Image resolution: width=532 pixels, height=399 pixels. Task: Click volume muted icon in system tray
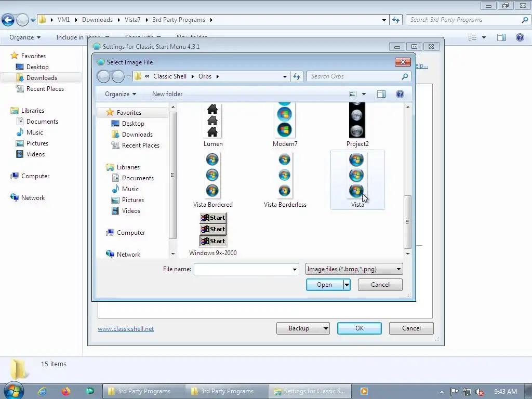click(480, 392)
